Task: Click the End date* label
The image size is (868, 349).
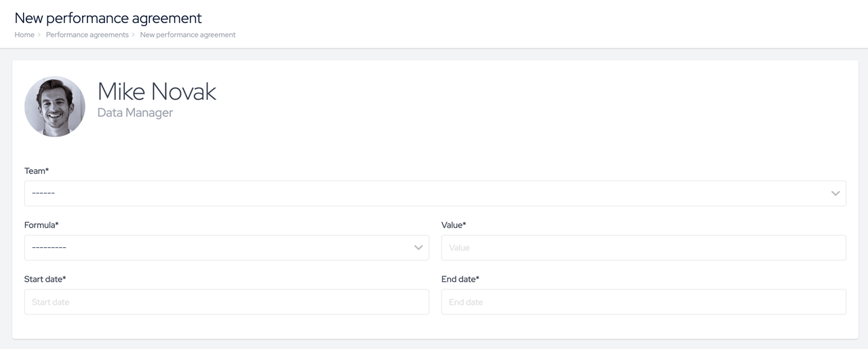Action: pos(460,279)
